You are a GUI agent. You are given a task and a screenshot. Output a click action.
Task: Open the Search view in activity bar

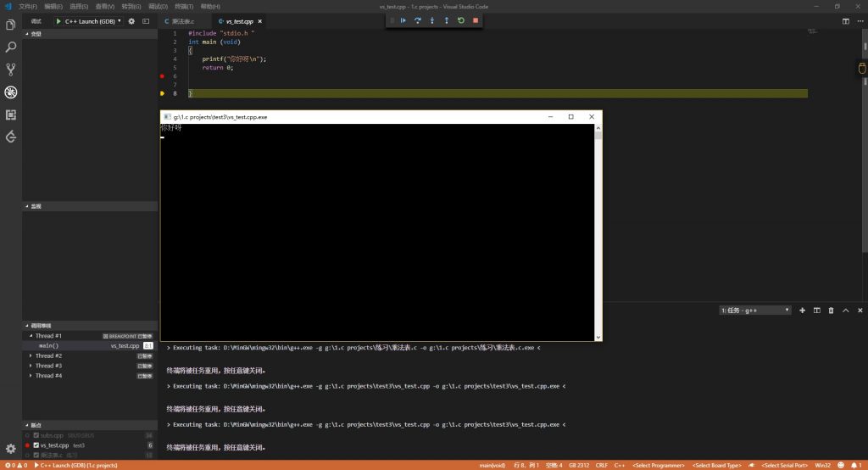11,48
